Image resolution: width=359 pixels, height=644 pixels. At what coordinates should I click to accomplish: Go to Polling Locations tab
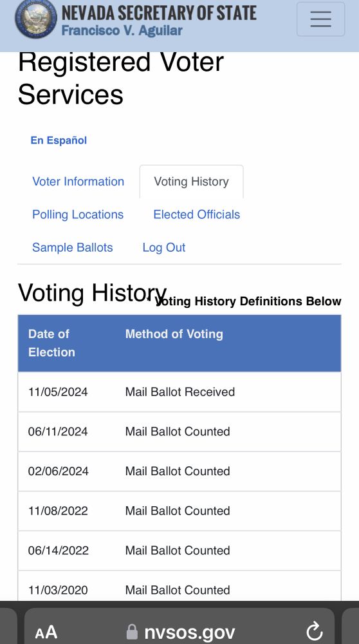pyautogui.click(x=78, y=214)
